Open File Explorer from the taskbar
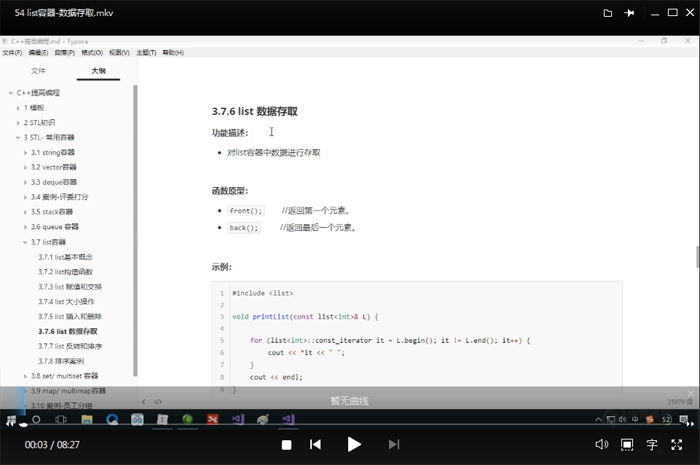This screenshot has height=465, width=700. (87, 419)
